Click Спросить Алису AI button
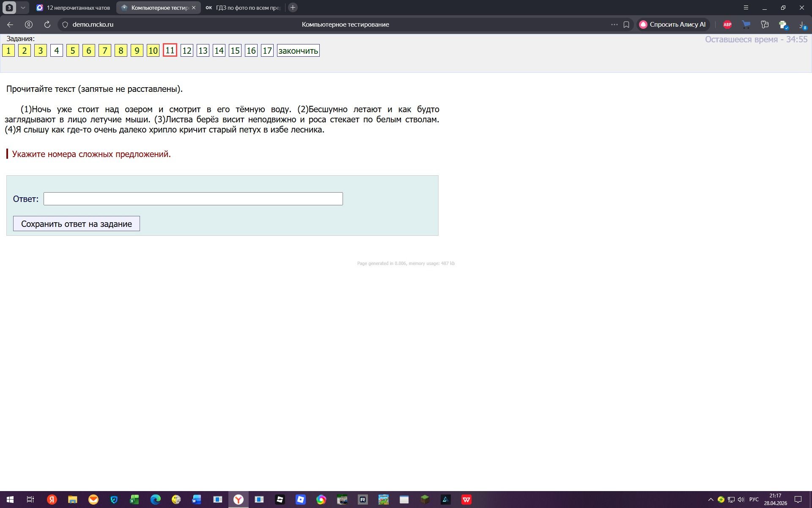This screenshot has height=508, width=812. pyautogui.click(x=673, y=25)
